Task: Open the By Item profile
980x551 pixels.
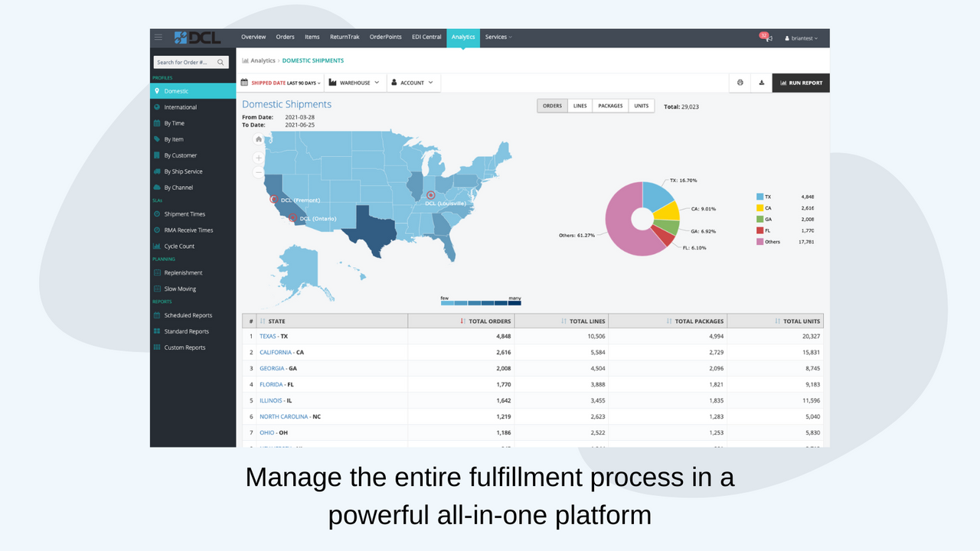Action: [x=193, y=139]
